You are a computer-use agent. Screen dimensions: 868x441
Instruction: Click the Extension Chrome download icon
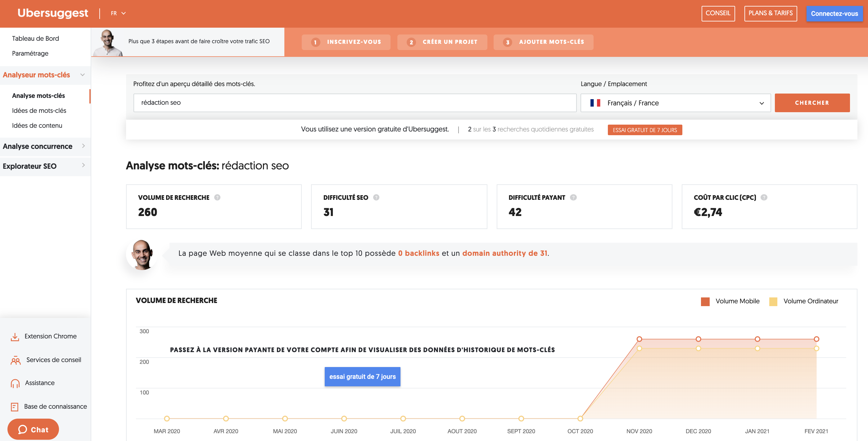(x=15, y=337)
